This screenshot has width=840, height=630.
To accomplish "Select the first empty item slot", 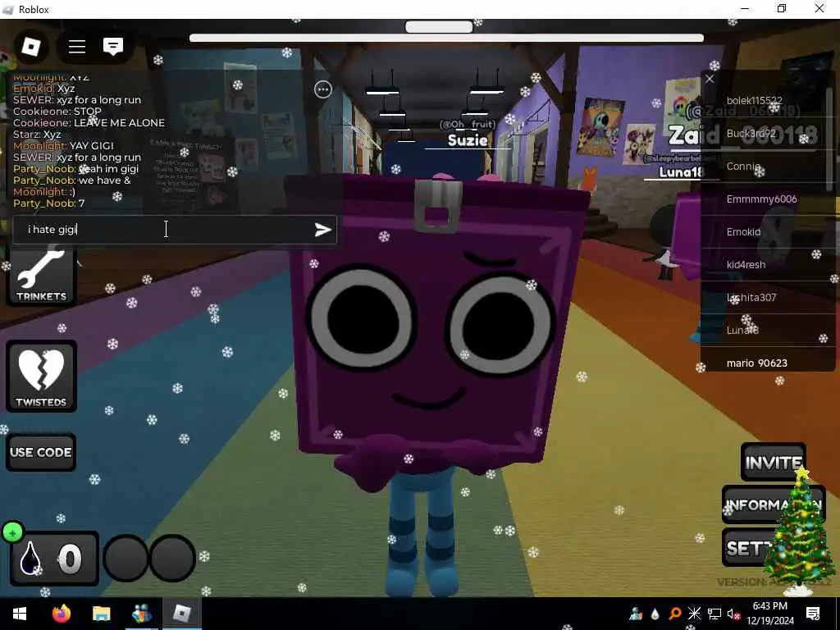I will 126,558.
